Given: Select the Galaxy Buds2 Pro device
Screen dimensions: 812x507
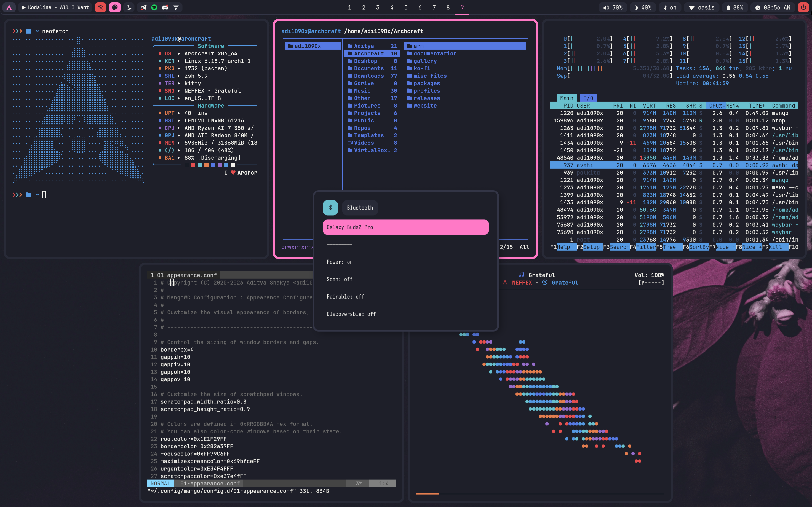Looking at the screenshot, I should 405,227.
